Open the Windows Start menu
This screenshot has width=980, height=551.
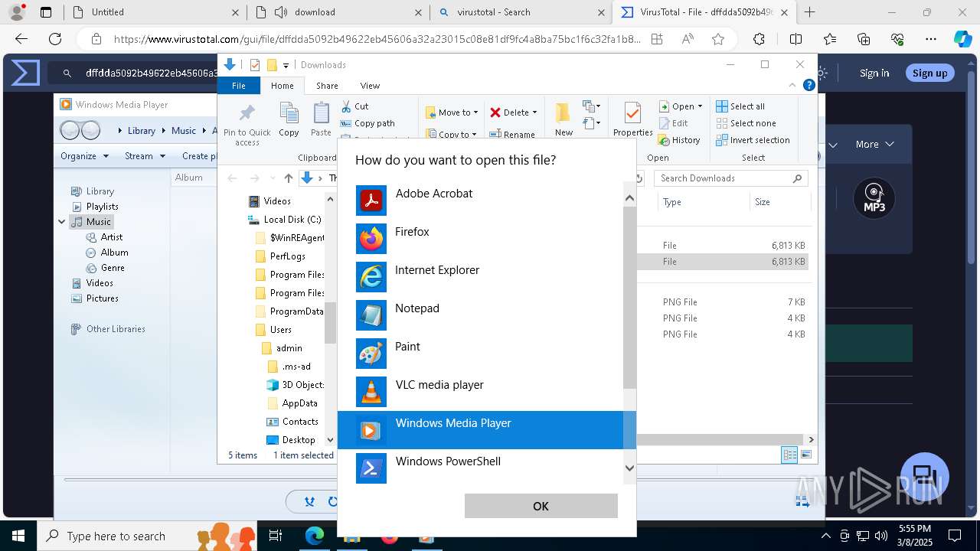tap(18, 536)
